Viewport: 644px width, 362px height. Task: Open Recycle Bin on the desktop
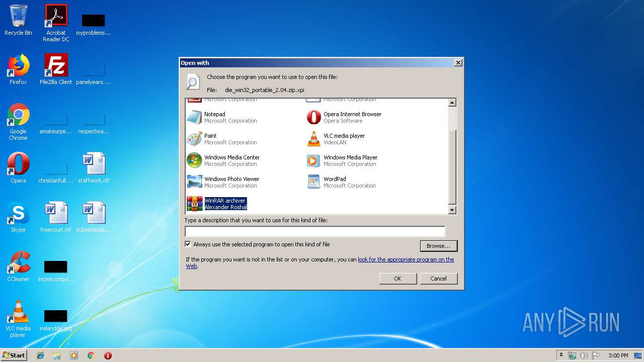tap(18, 20)
